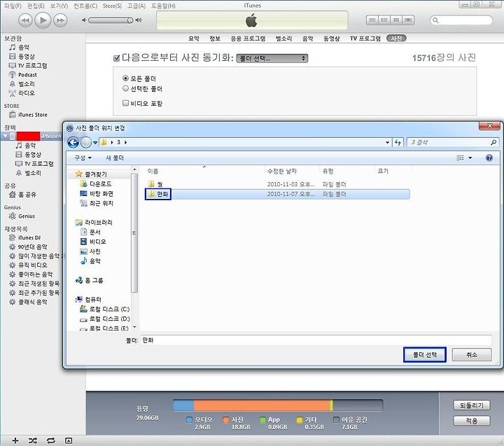Switch to list view button

[x=372, y=20]
